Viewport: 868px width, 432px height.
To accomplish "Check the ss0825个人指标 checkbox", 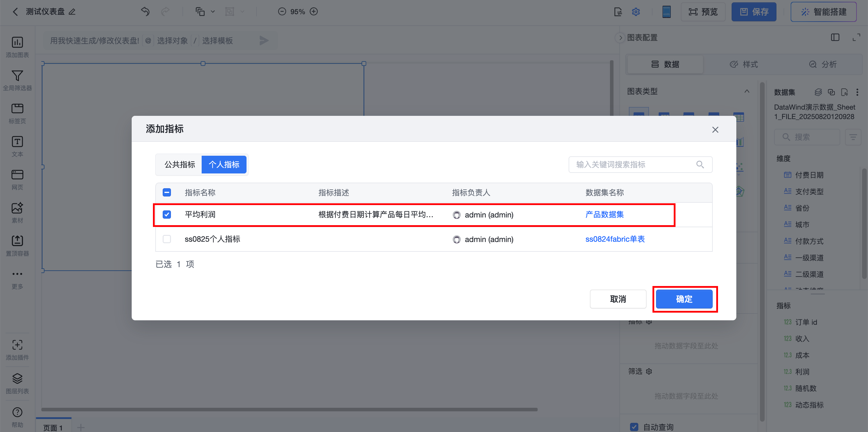I will pyautogui.click(x=167, y=239).
